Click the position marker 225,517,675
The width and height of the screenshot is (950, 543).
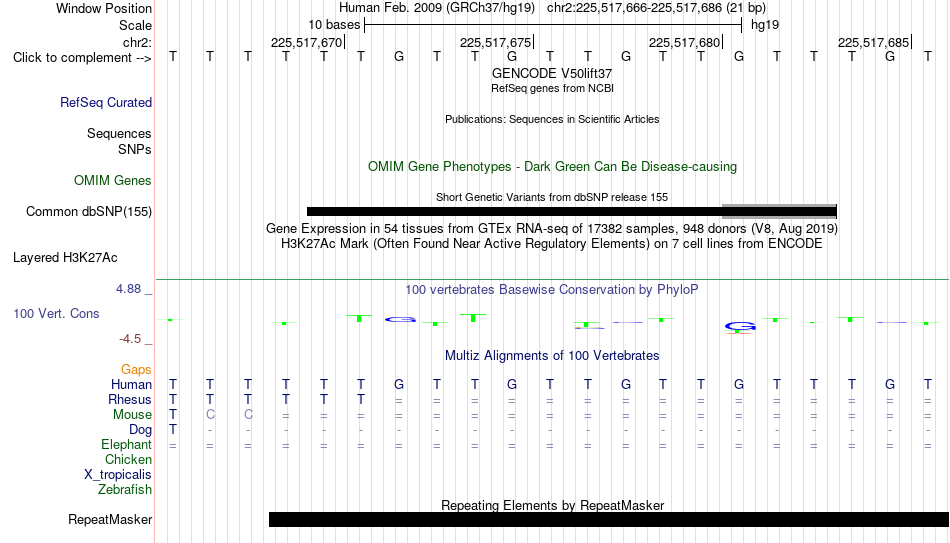click(496, 42)
